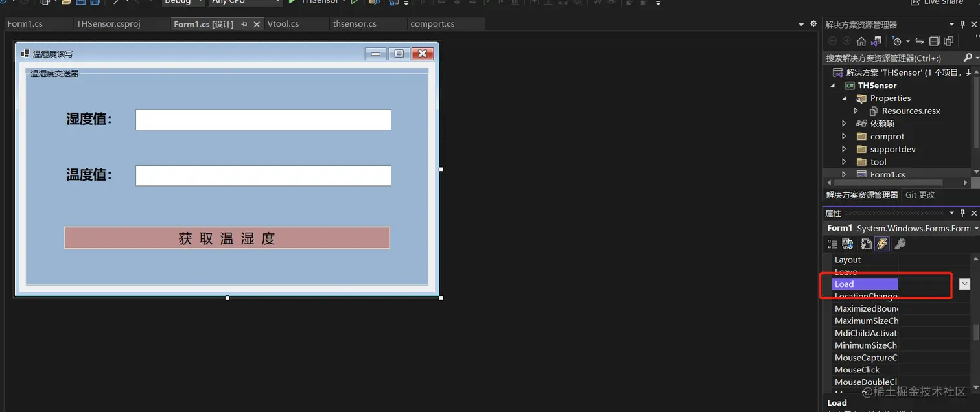Select MouseClick event row
Image resolution: width=980 pixels, height=412 pixels.
click(902, 370)
